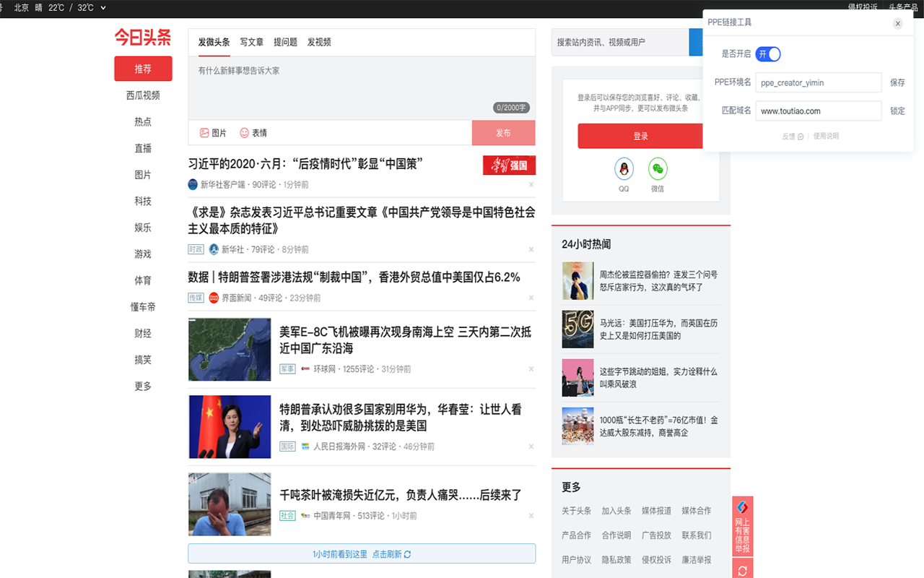Toggle the 是否开启 switch off
Viewport: 924px width, 578px height.
(x=767, y=53)
